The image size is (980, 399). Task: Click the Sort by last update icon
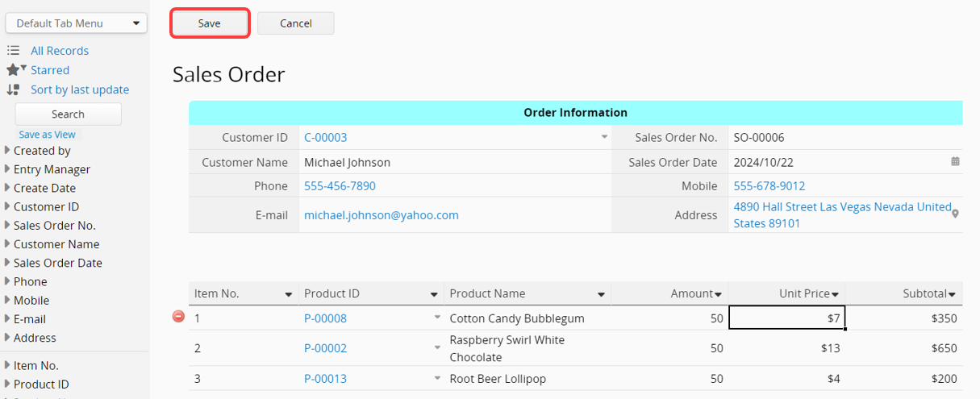coord(13,89)
